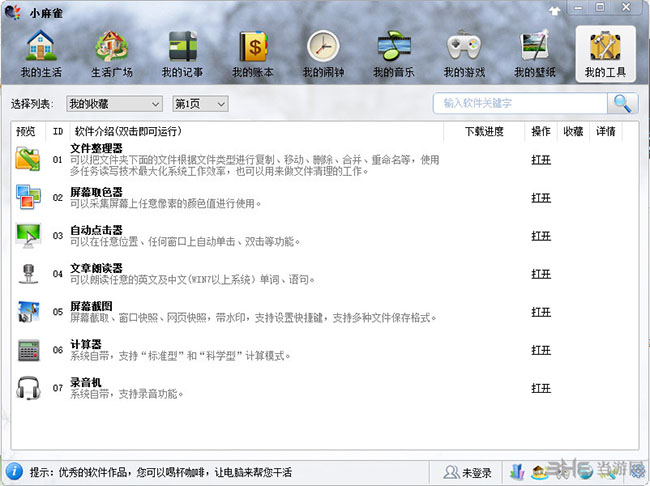Viewport: 650px width, 486px height.
Task: Open the 我的音乐 music icon
Action: pyautogui.click(x=394, y=46)
